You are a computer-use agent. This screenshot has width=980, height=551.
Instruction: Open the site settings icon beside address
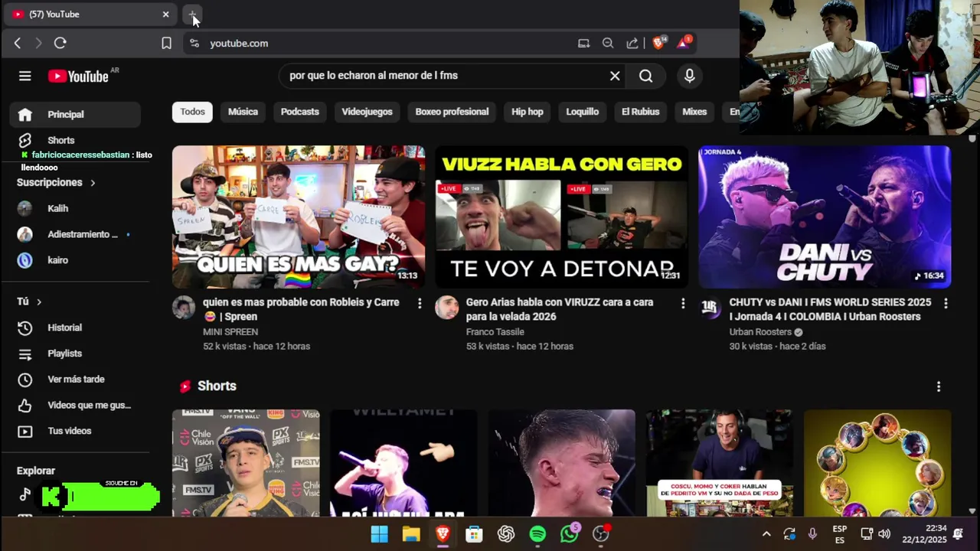[x=194, y=44]
